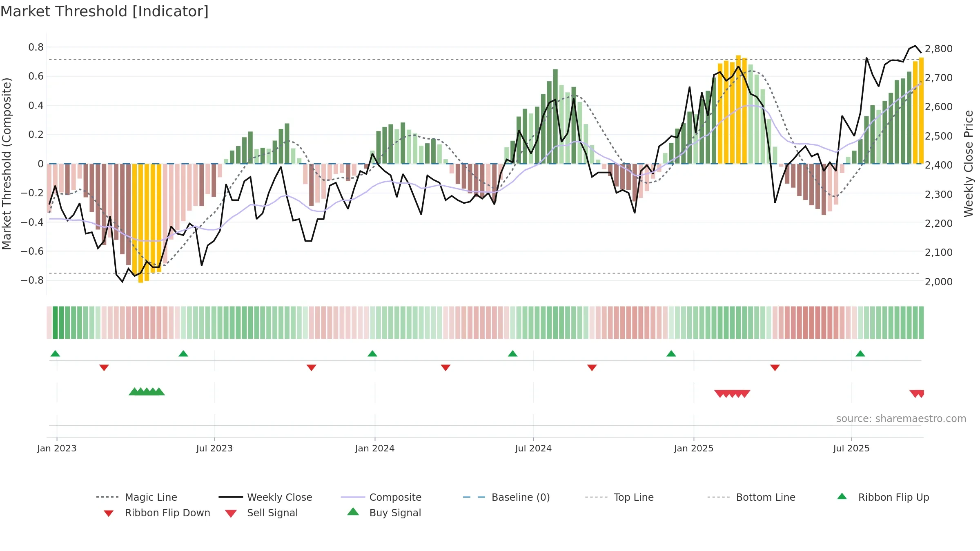Click the 0 tick on left axis
Image resolution: width=980 pixels, height=551 pixels.
click(40, 164)
